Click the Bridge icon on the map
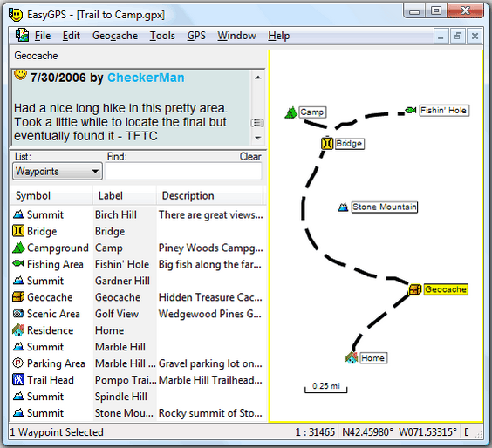 coord(327,144)
